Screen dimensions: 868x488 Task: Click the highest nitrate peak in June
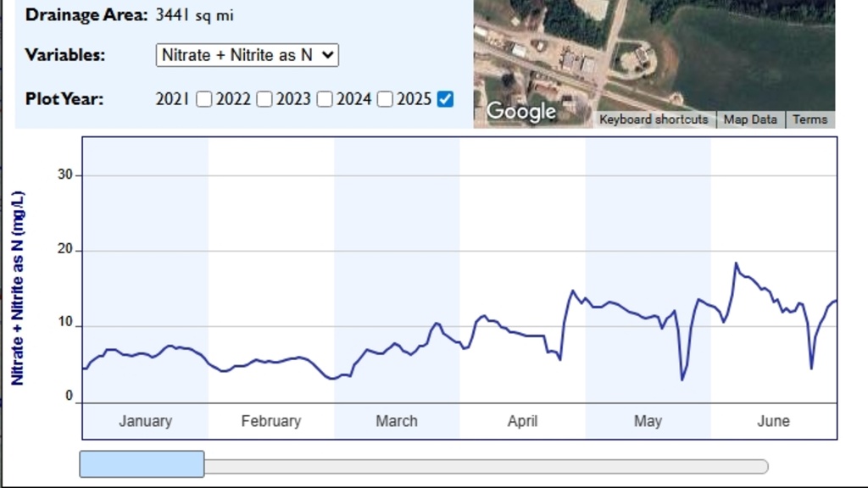tap(736, 263)
